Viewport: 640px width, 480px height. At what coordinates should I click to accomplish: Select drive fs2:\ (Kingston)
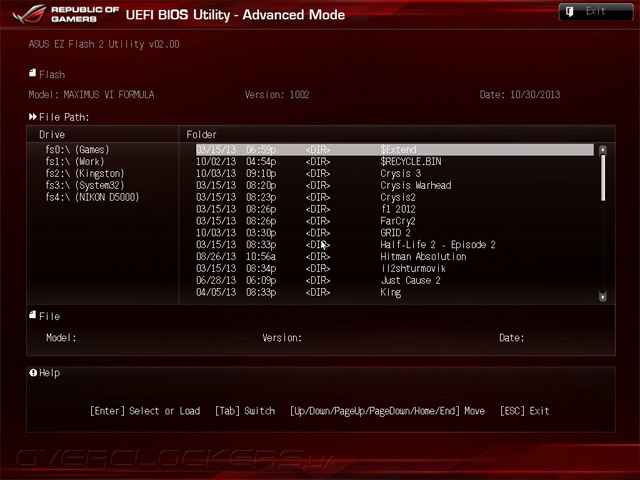coord(84,173)
